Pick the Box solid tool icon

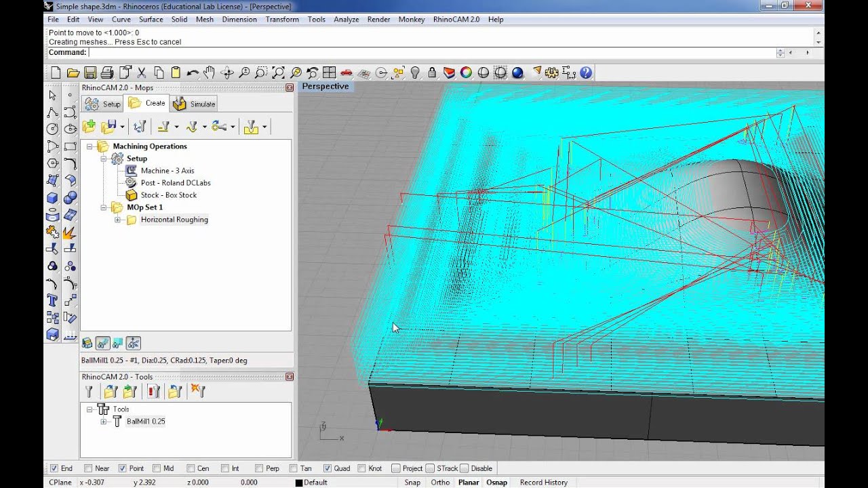pos(52,198)
